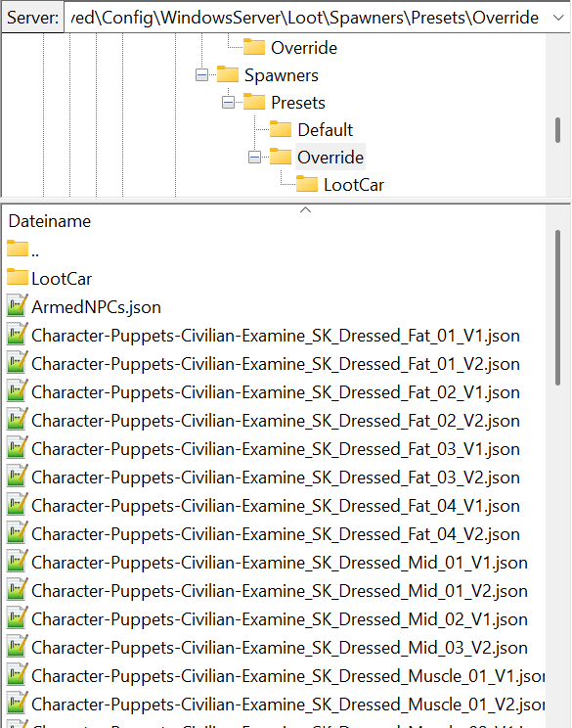Click the Default folder icon in tree
The width and height of the screenshot is (572, 728).
(281, 129)
